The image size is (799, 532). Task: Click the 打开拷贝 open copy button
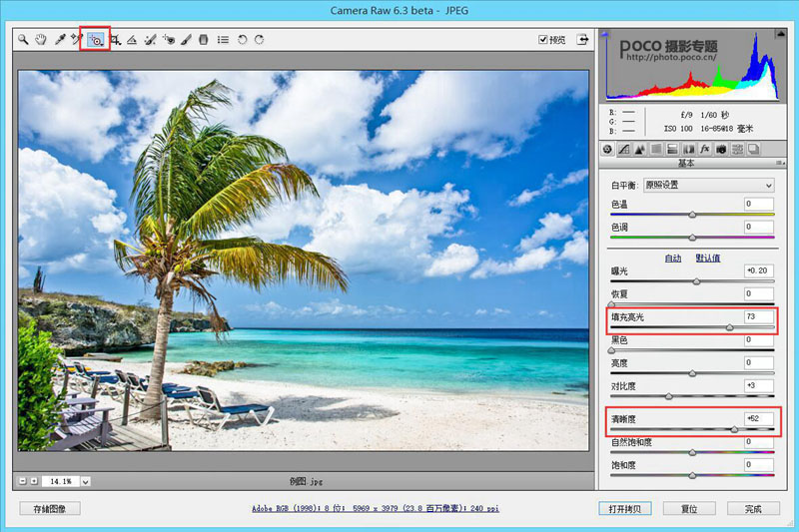coord(625,509)
